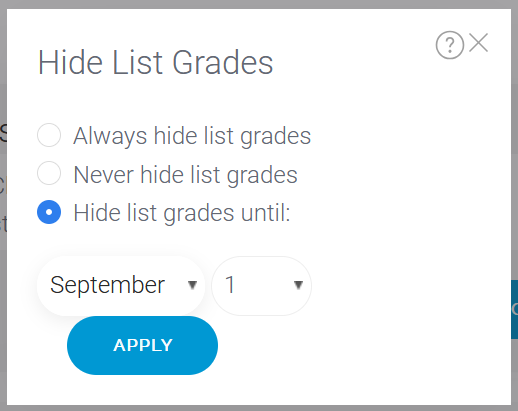Select the Always hide list grades radio button
Viewport: 518px width, 411px height.
click(49, 135)
